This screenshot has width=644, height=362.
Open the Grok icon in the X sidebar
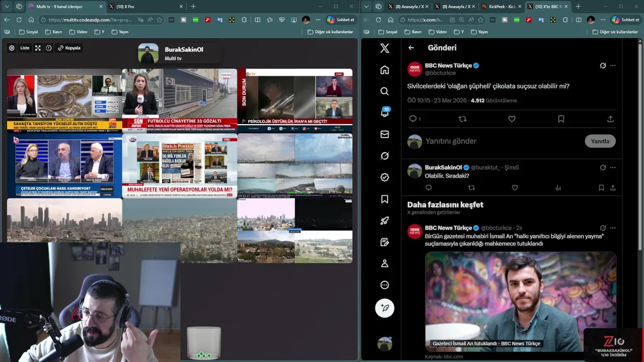click(384, 156)
